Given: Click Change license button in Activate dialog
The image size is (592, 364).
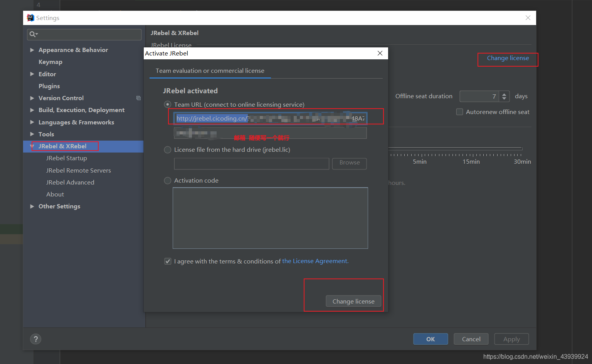Looking at the screenshot, I should click(x=353, y=301).
